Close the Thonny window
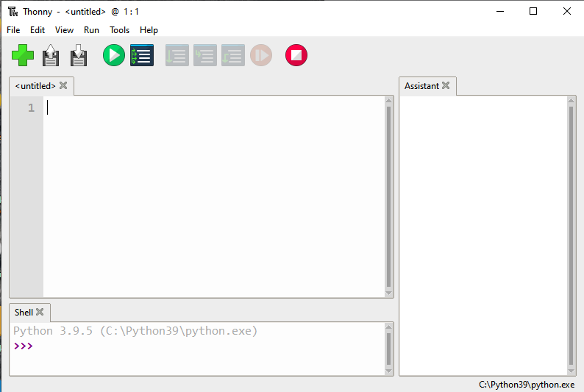The height and width of the screenshot is (392, 584). coord(567,12)
